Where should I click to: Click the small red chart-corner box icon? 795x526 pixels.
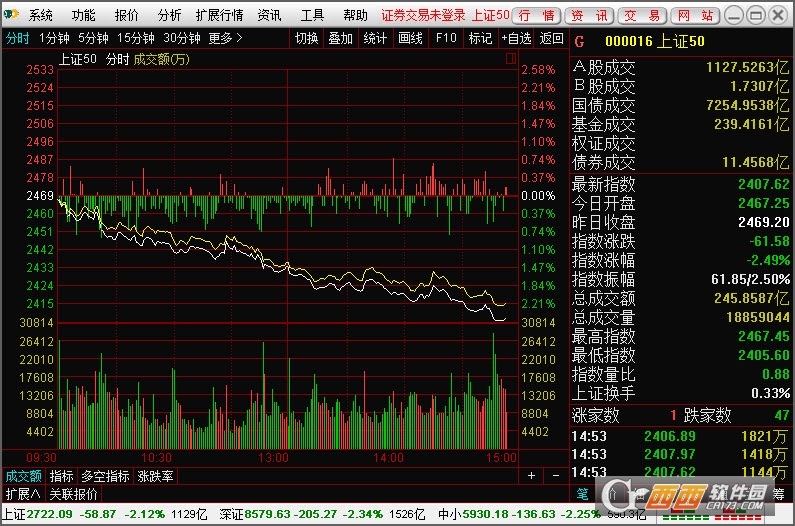tap(511, 59)
